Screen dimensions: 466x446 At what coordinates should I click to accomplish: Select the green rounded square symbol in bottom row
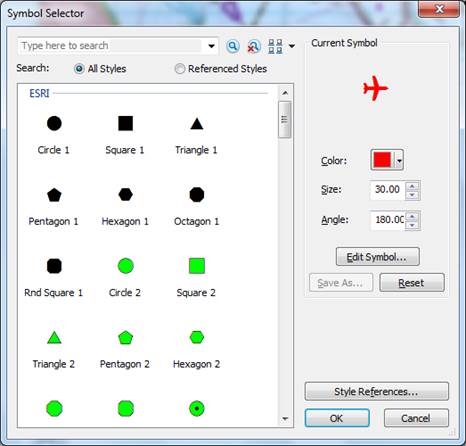pyautogui.click(x=125, y=409)
